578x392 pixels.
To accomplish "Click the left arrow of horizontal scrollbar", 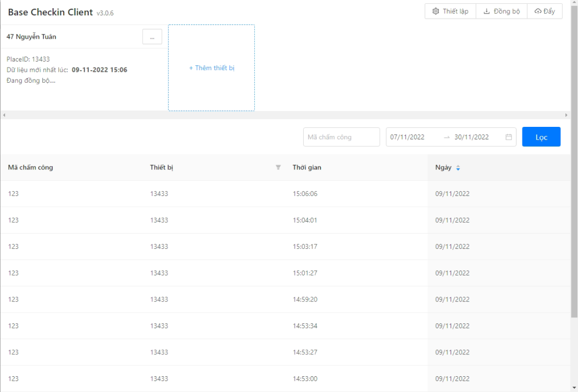I will pos(4,115).
